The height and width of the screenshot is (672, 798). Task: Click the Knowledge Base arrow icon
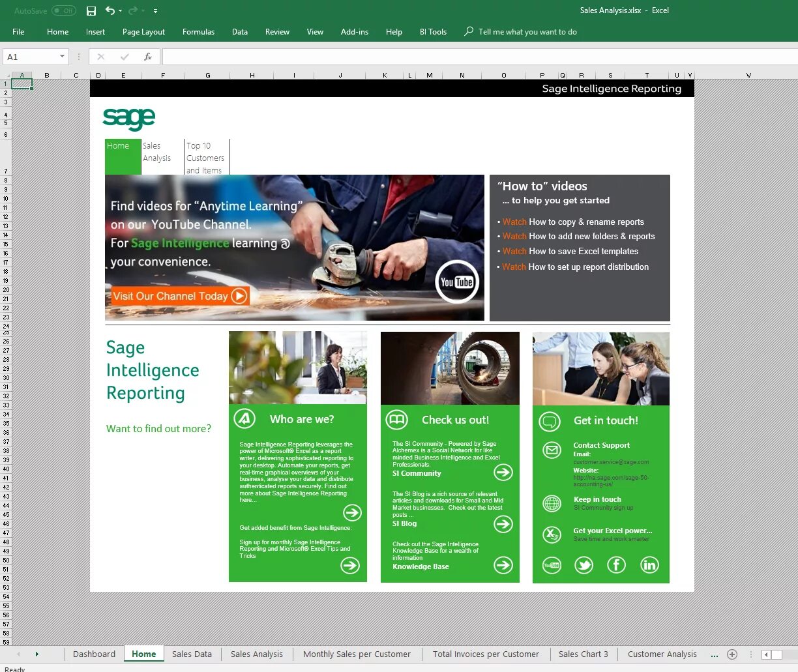pos(503,565)
